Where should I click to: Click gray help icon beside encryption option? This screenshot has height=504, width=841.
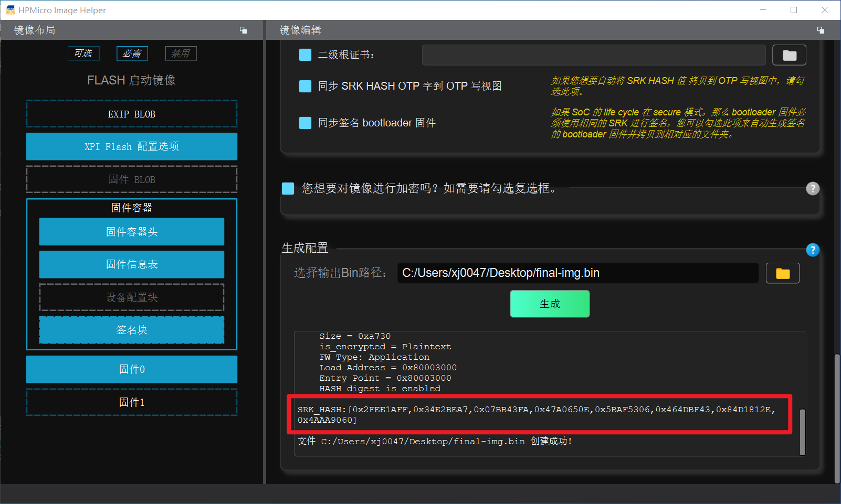812,189
